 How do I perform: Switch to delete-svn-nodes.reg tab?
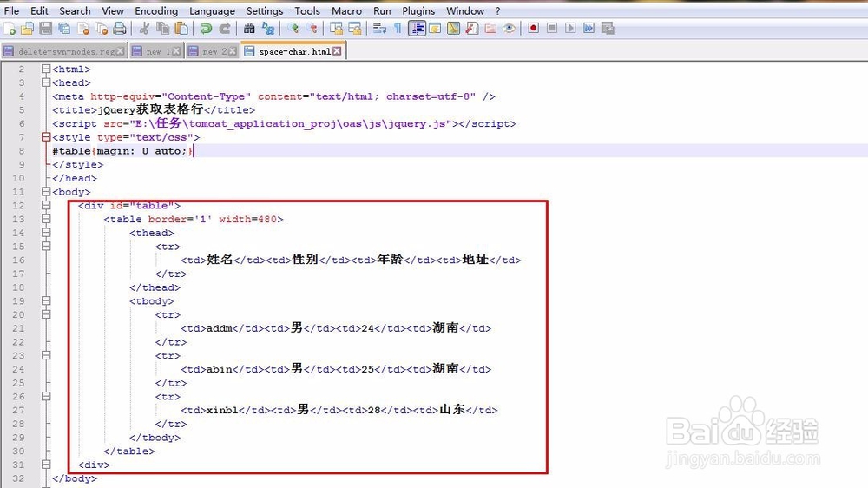[x=65, y=51]
